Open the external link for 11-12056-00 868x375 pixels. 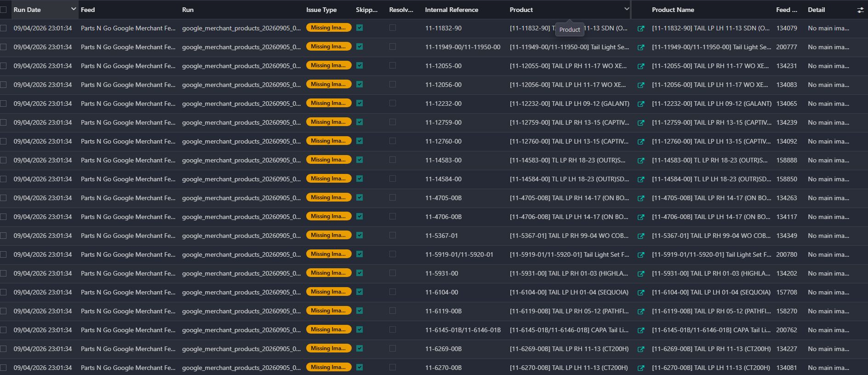(x=641, y=85)
